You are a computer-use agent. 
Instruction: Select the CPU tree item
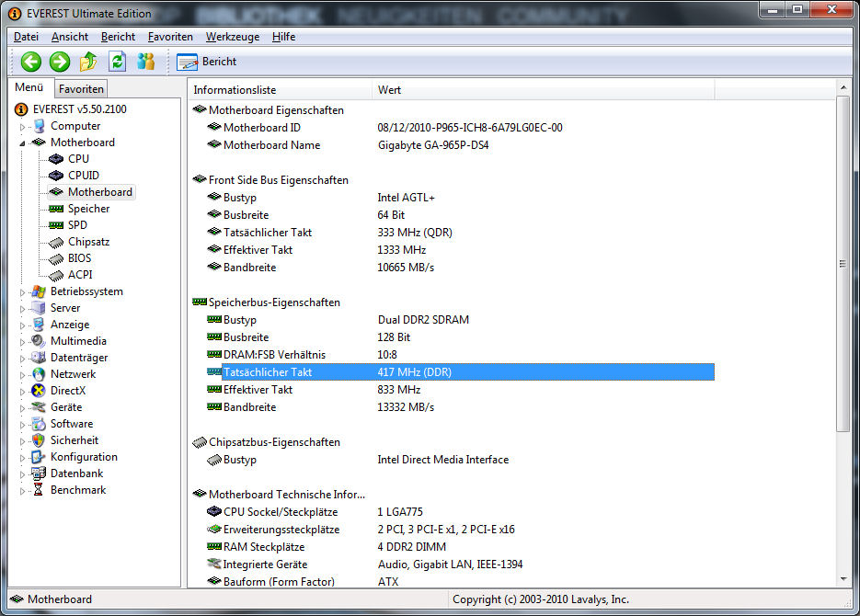[x=78, y=159]
